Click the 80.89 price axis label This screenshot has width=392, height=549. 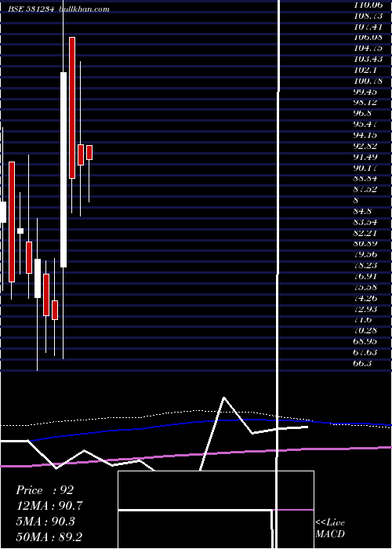click(x=365, y=244)
